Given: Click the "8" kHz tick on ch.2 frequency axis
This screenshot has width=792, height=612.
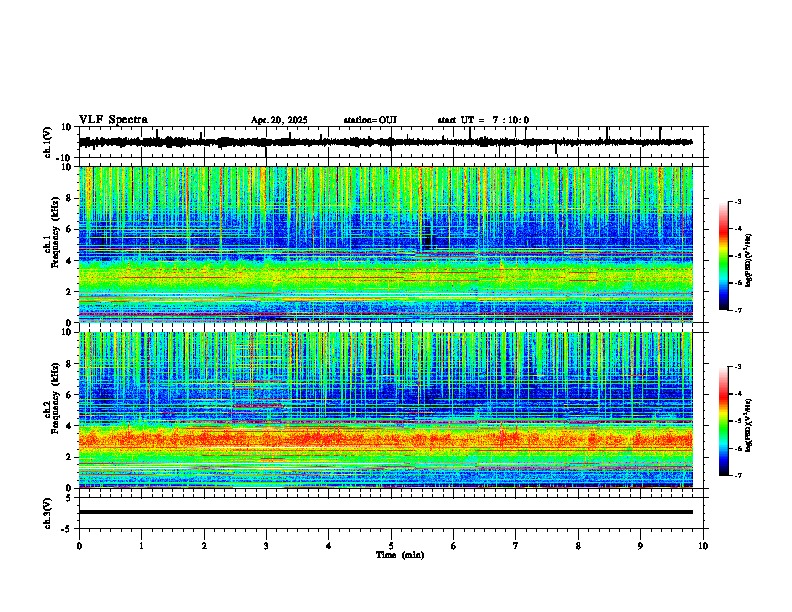Looking at the screenshot, I should [x=70, y=364].
